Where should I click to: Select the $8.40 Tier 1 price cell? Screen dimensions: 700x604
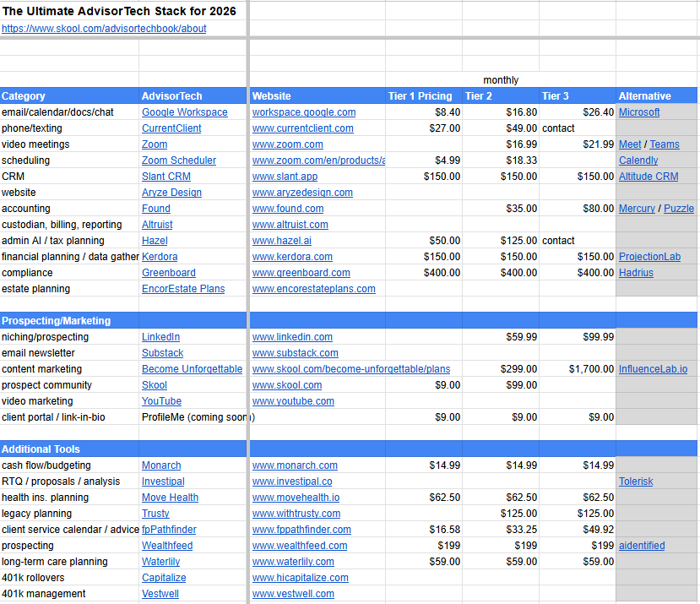pyautogui.click(x=424, y=112)
